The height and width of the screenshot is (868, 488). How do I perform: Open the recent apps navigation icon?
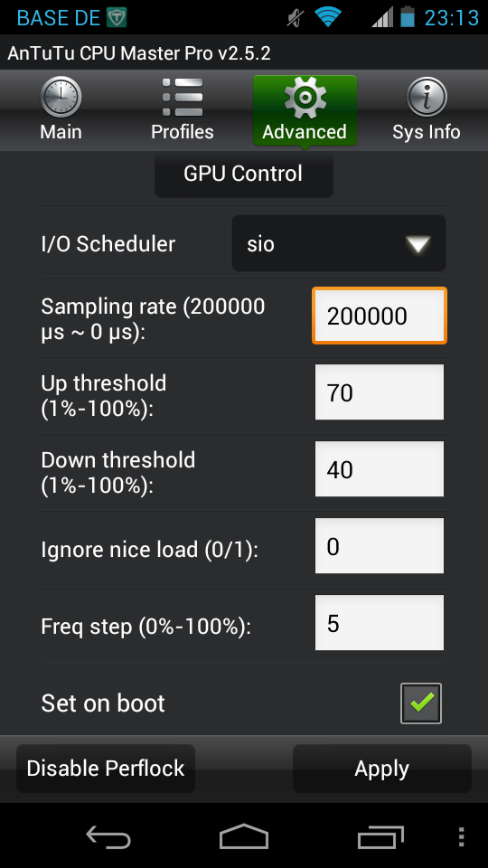380,836
